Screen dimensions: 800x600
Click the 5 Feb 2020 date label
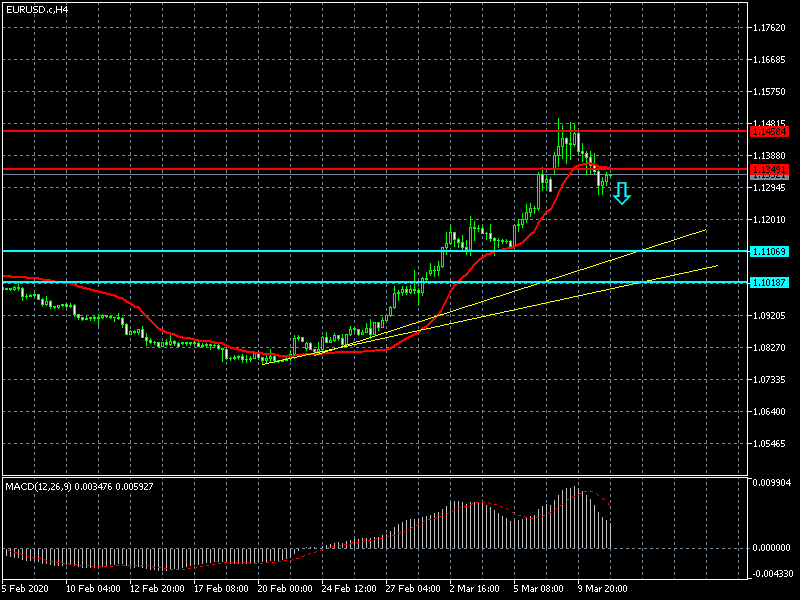[x=26, y=589]
